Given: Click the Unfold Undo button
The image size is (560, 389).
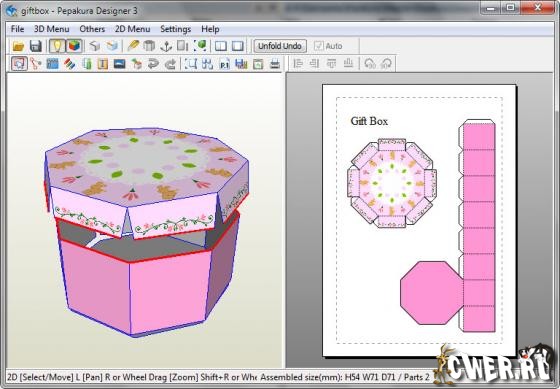Looking at the screenshot, I should 280,46.
